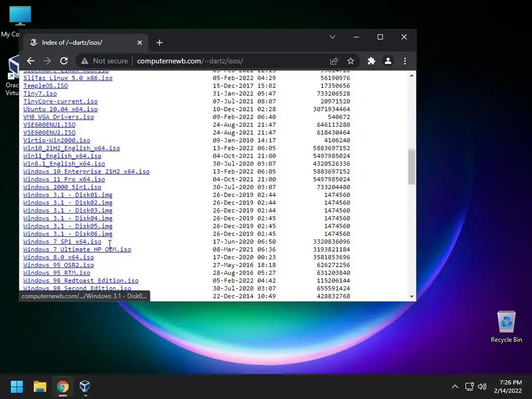Download Windows_8.0_x64.iso

tap(58, 258)
